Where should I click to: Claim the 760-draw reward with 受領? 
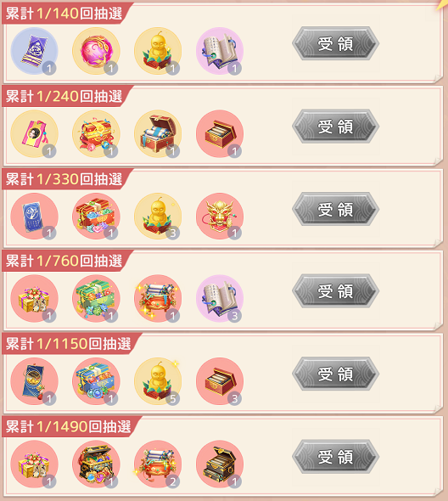pos(335,290)
